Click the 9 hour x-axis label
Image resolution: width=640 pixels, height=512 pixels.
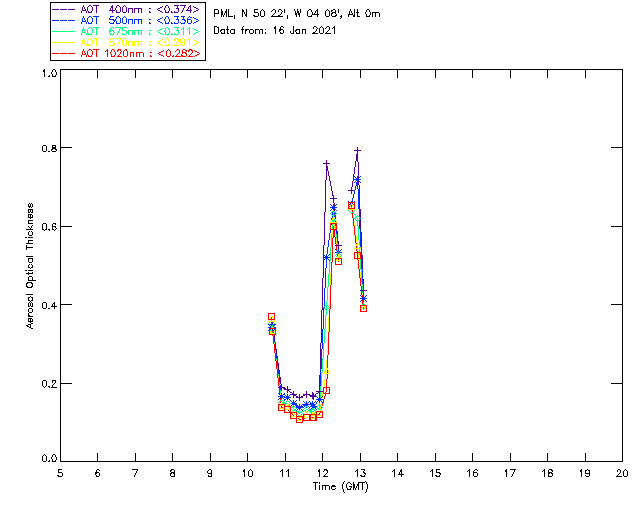point(210,473)
